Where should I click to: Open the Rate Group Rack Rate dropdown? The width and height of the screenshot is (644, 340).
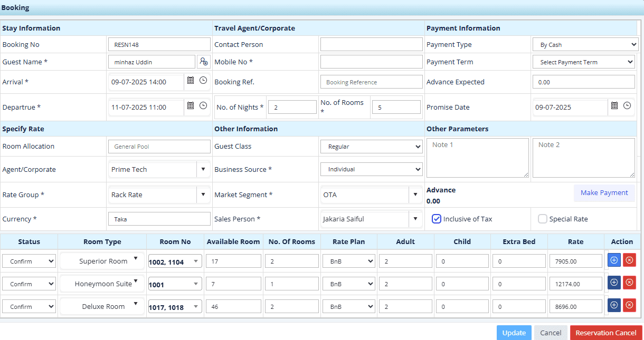pyautogui.click(x=203, y=195)
